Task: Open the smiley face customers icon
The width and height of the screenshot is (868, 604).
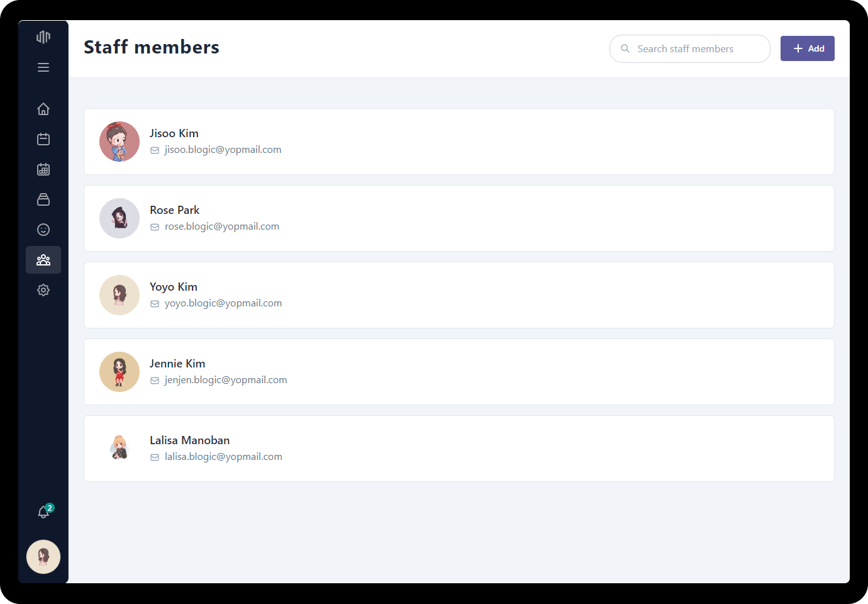Action: 43,230
